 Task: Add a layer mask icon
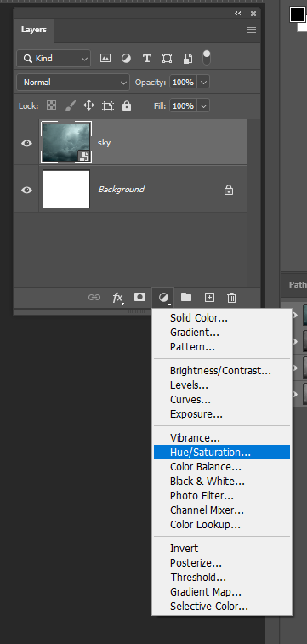click(x=140, y=297)
